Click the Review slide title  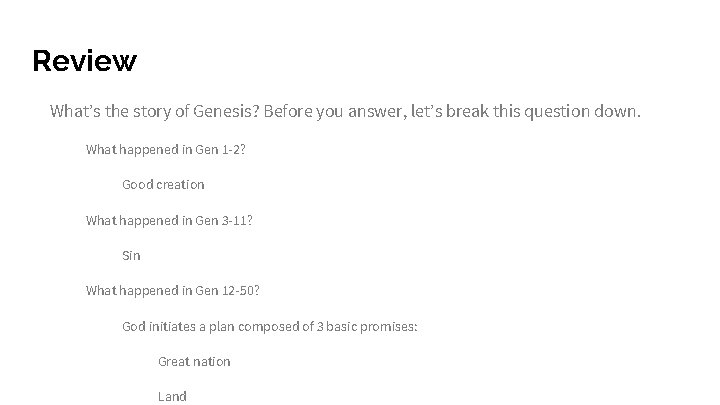pyautogui.click(x=84, y=61)
